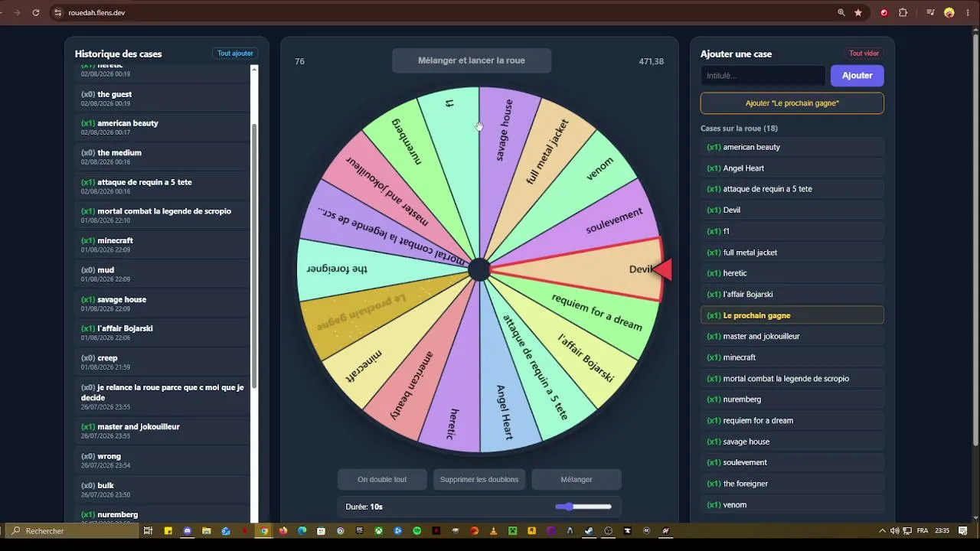Click 'the medium' entry in history
This screenshot has height=551, width=980.
coord(162,157)
